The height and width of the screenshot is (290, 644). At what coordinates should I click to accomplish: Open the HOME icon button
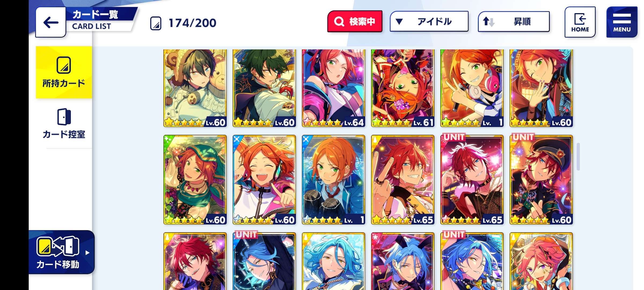coord(580,22)
